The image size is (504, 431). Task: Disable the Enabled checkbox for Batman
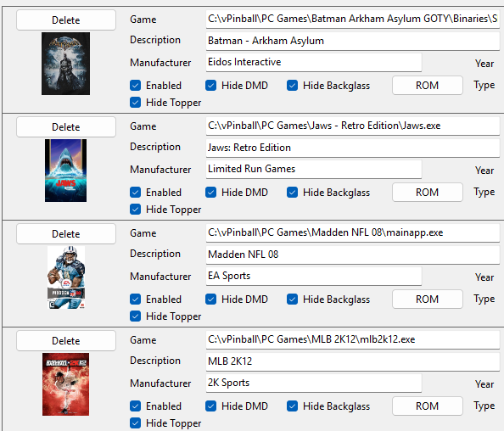[135, 86]
